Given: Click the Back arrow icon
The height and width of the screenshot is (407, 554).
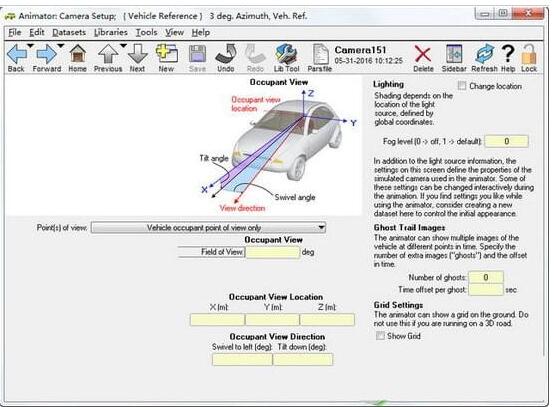Looking at the screenshot, I should click(16, 54).
